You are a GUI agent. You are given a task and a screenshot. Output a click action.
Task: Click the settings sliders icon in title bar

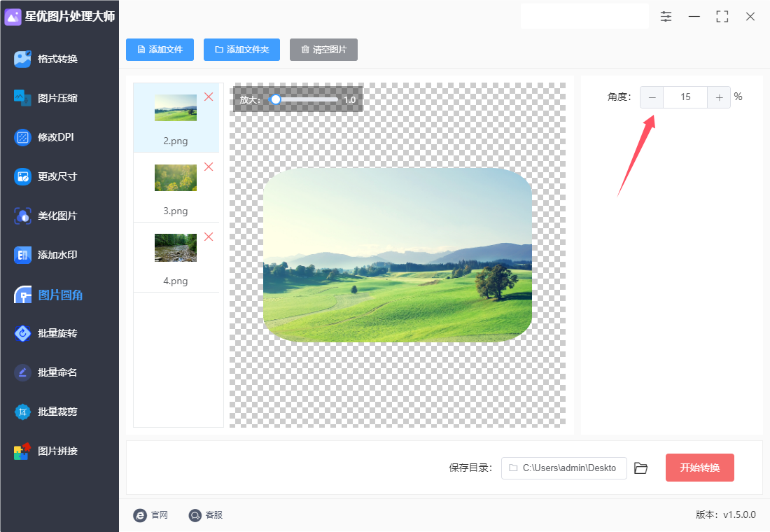(666, 16)
